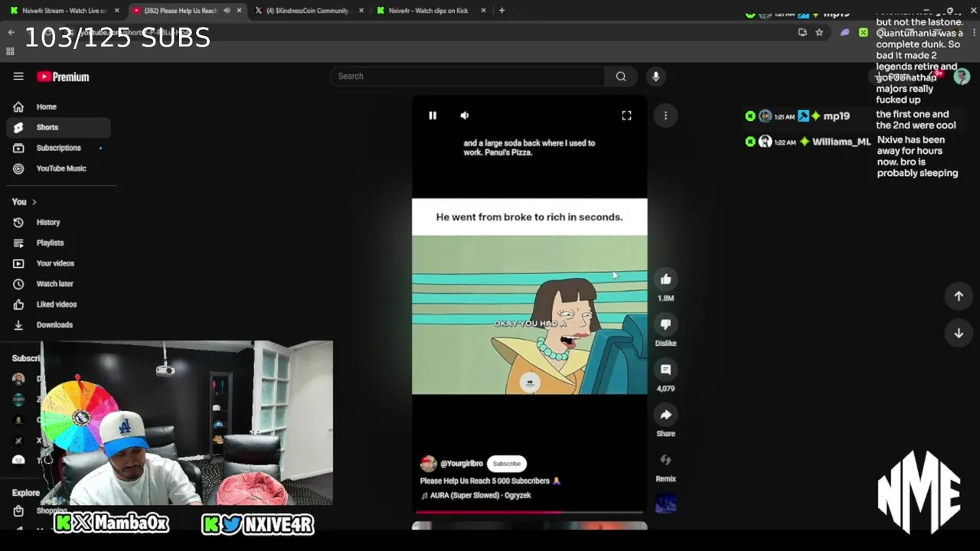Open Playlists in the sidebar
The height and width of the screenshot is (551, 980).
(58, 243)
